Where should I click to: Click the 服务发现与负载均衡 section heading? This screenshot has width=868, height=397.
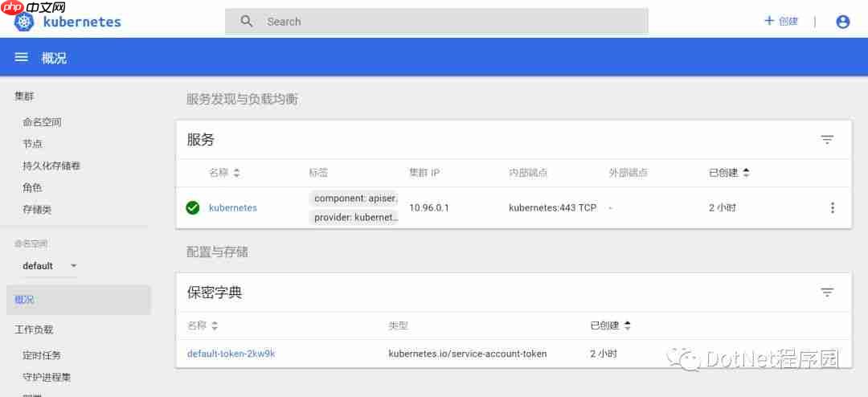[x=243, y=100]
